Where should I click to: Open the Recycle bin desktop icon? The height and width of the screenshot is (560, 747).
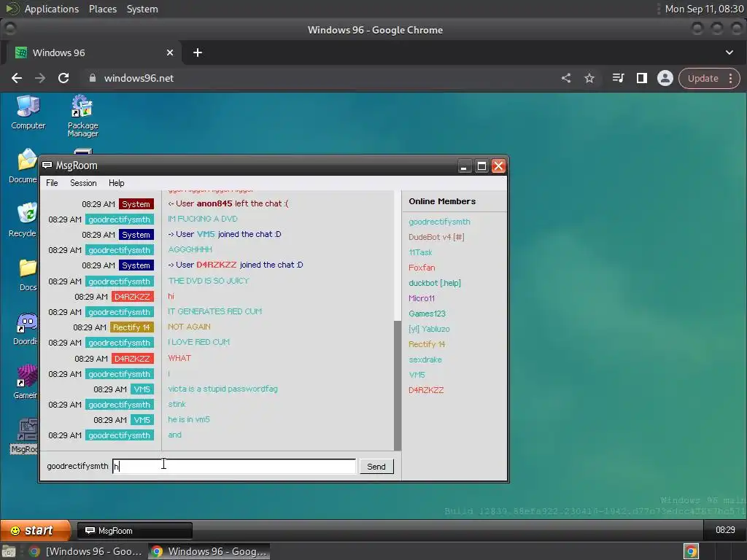23,220
